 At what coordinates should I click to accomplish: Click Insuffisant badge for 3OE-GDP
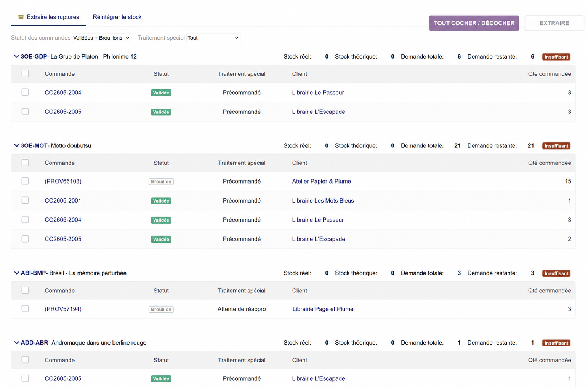[x=556, y=57]
